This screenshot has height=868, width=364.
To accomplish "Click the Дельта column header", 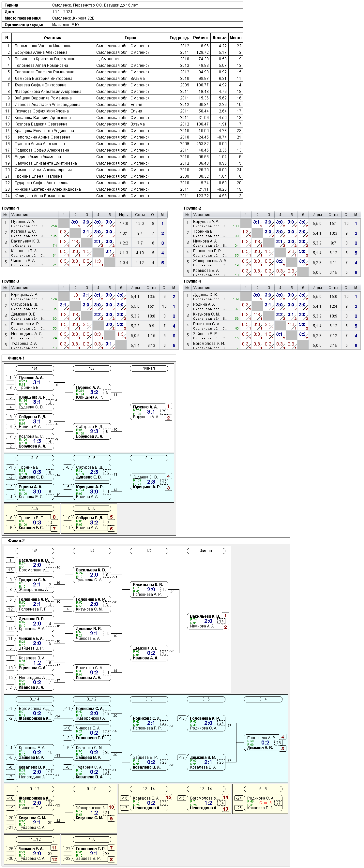I will click(219, 38).
